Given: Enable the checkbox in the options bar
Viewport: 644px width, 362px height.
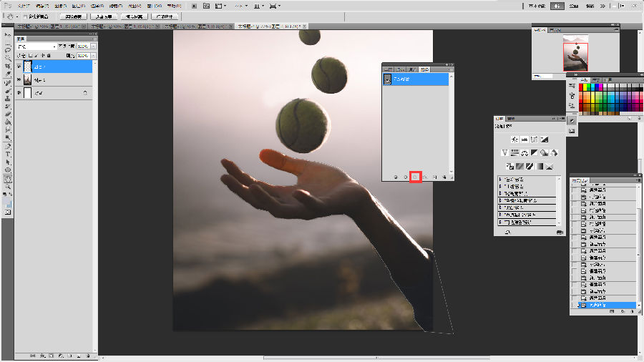Looking at the screenshot, I should (x=26, y=16).
